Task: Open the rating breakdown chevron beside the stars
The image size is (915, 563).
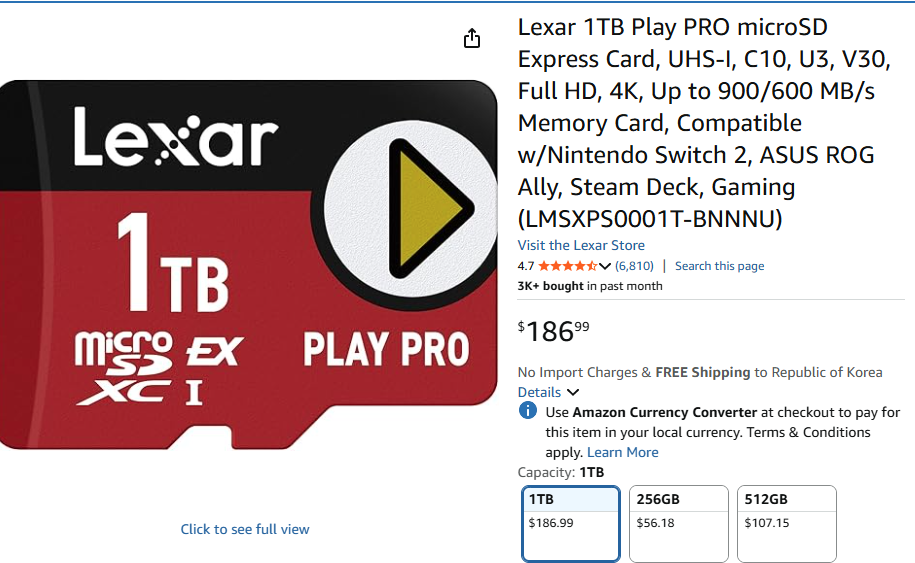Action: coord(605,266)
